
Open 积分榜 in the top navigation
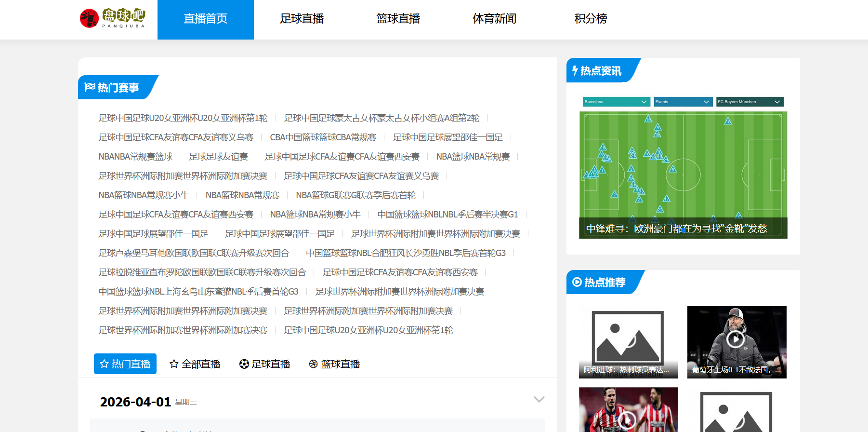(x=591, y=19)
